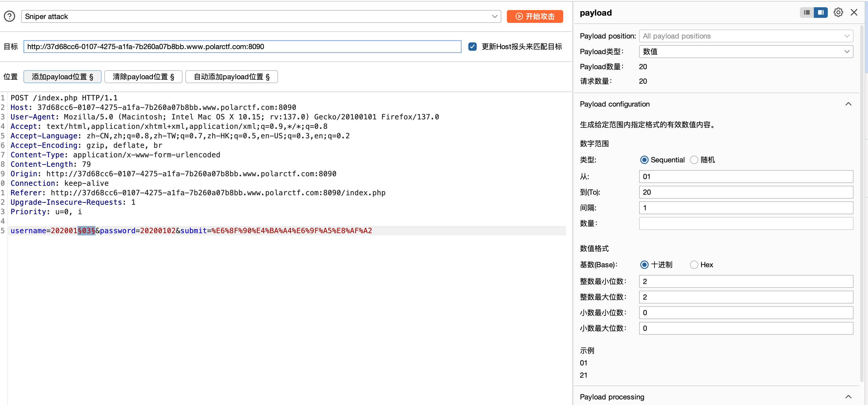
Task: Select the 随机 number type radio
Action: (694, 160)
